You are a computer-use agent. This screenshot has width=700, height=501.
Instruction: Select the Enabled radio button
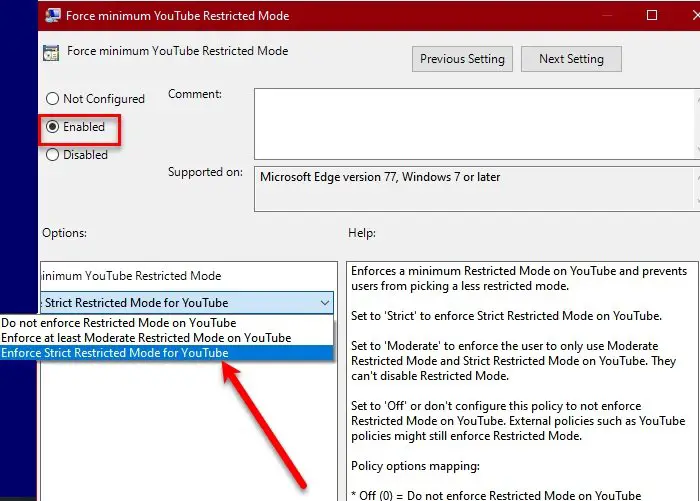53,127
